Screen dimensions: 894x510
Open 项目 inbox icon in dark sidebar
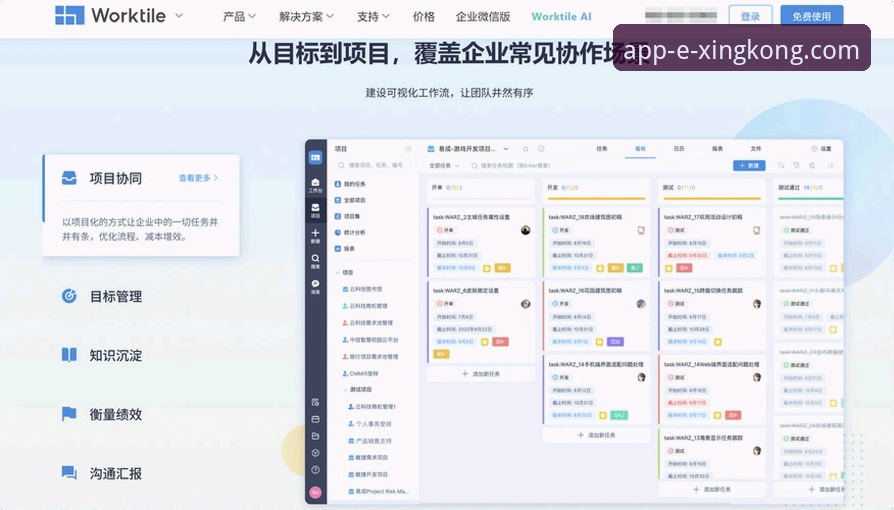coord(315,211)
